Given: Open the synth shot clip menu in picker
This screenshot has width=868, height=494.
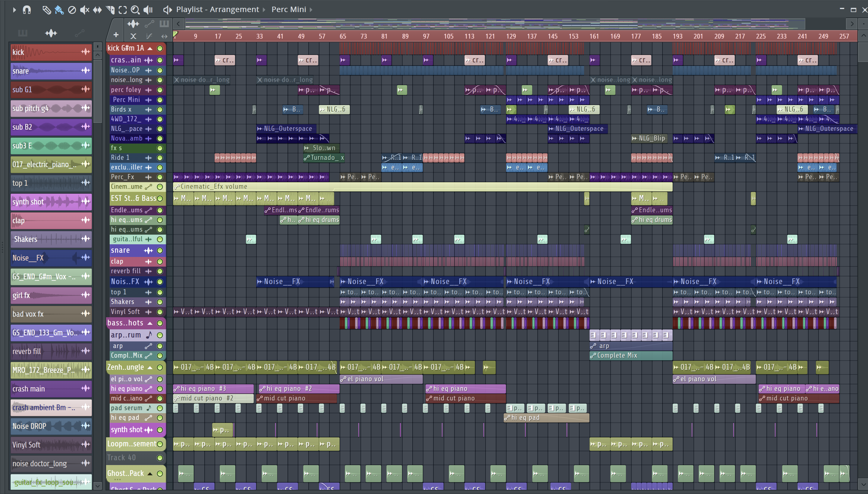Looking at the screenshot, I should click(85, 201).
